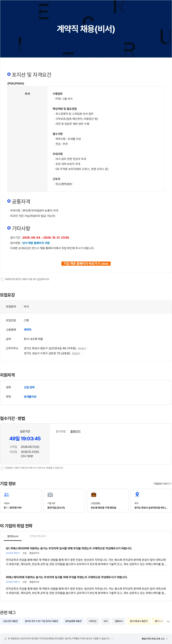Click the 신입·경력 experience value
This screenshot has width=172, height=644.
[x=29, y=387]
